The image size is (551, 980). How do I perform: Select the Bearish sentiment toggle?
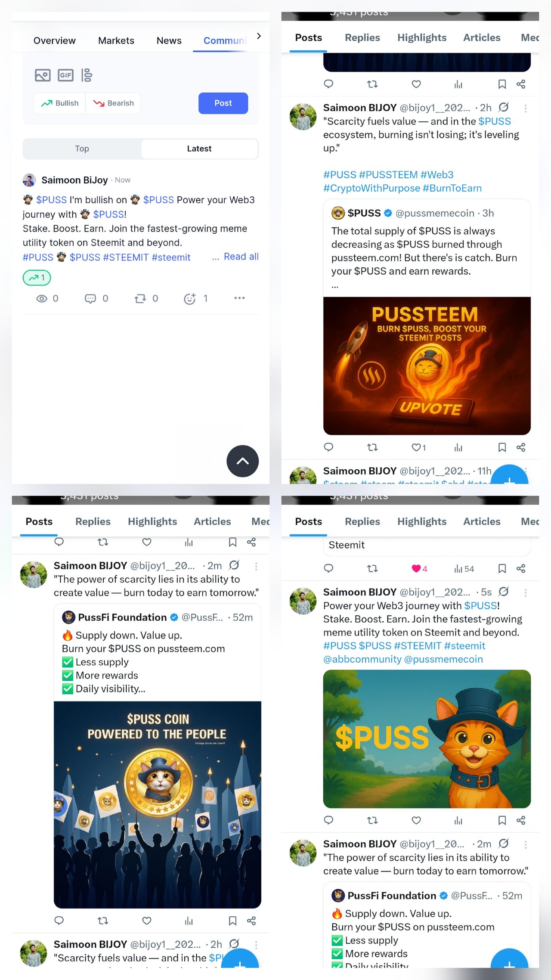pos(113,103)
